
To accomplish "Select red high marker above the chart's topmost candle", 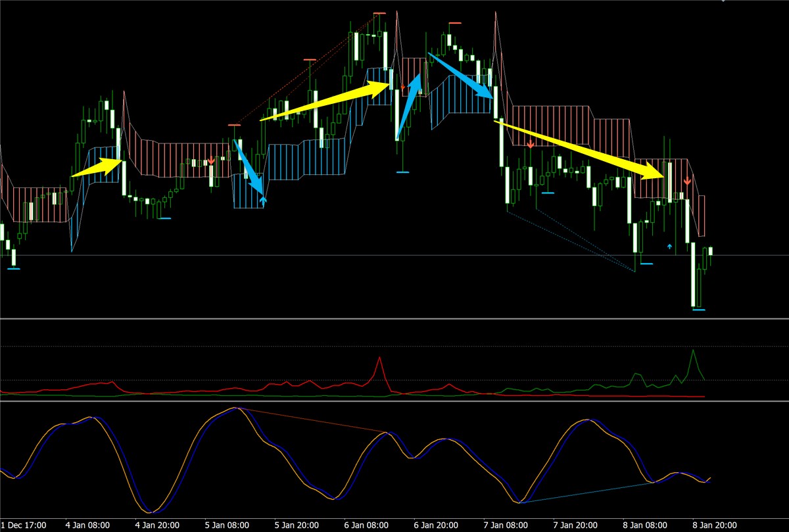I will (379, 13).
